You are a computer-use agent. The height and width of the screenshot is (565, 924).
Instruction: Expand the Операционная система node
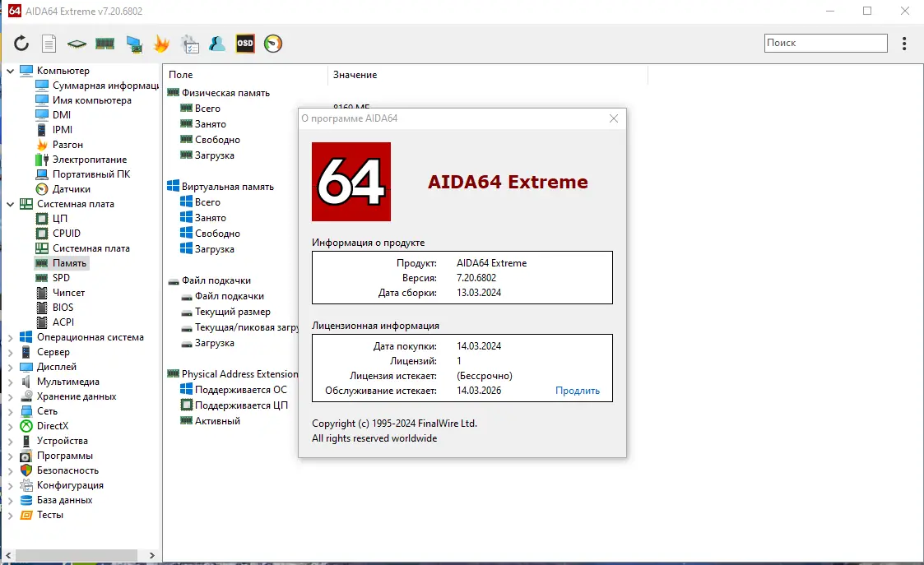tap(10, 337)
